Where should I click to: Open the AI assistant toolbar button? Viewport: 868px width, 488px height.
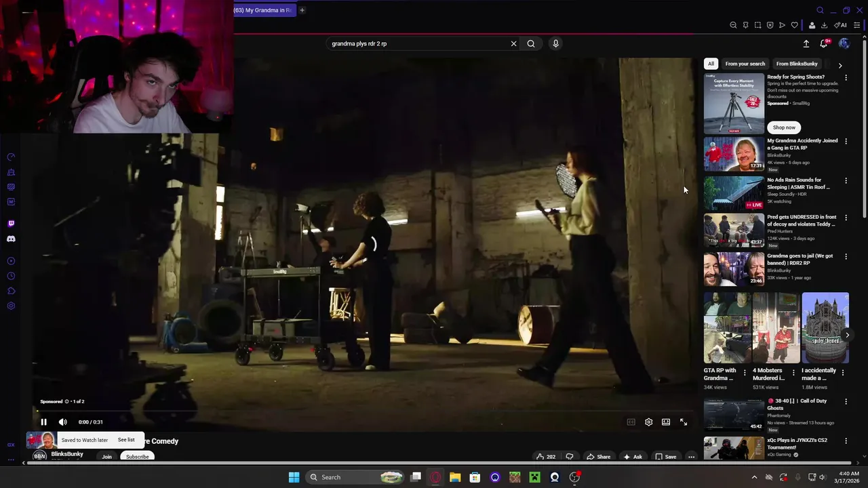[840, 25]
